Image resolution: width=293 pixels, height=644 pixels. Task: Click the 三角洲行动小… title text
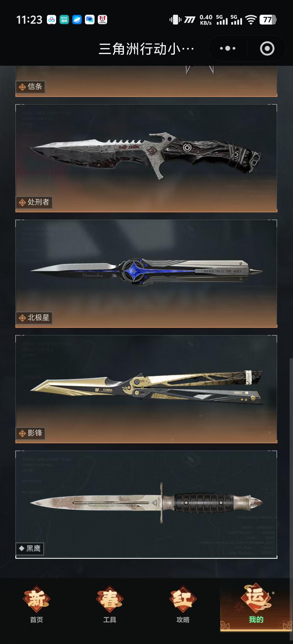tap(146, 48)
